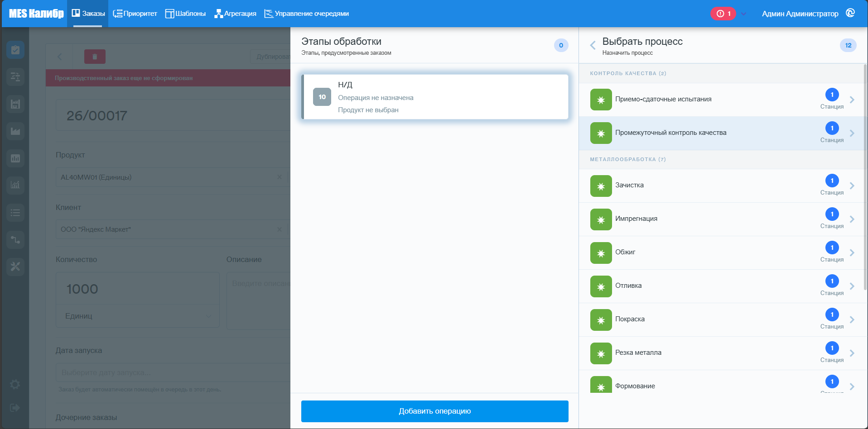
Task: Open the sliders sidebar icon
Action: [x=15, y=77]
